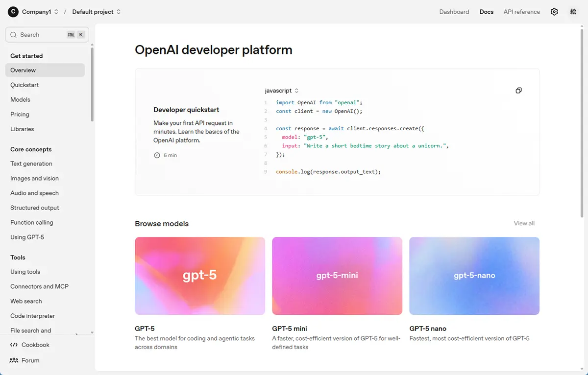Viewport: 588px width, 375px height.
Task: Click the 5 min reading time text
Action: (x=170, y=155)
